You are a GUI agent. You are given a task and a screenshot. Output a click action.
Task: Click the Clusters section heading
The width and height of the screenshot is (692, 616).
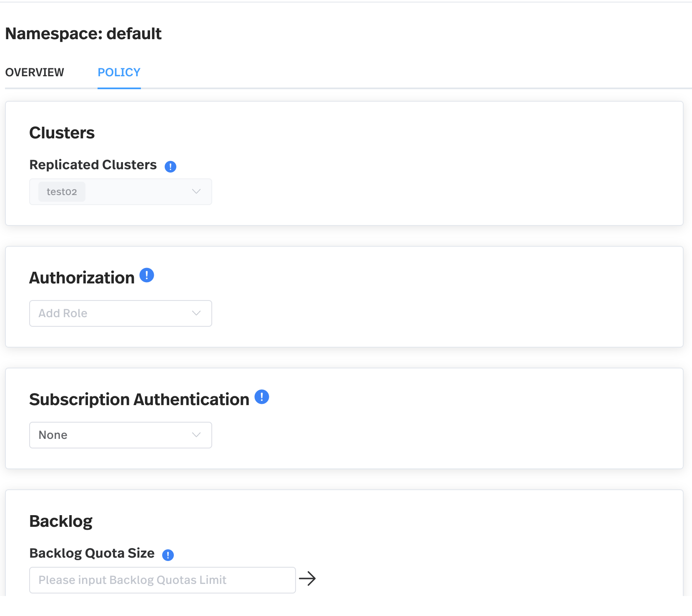tap(62, 133)
